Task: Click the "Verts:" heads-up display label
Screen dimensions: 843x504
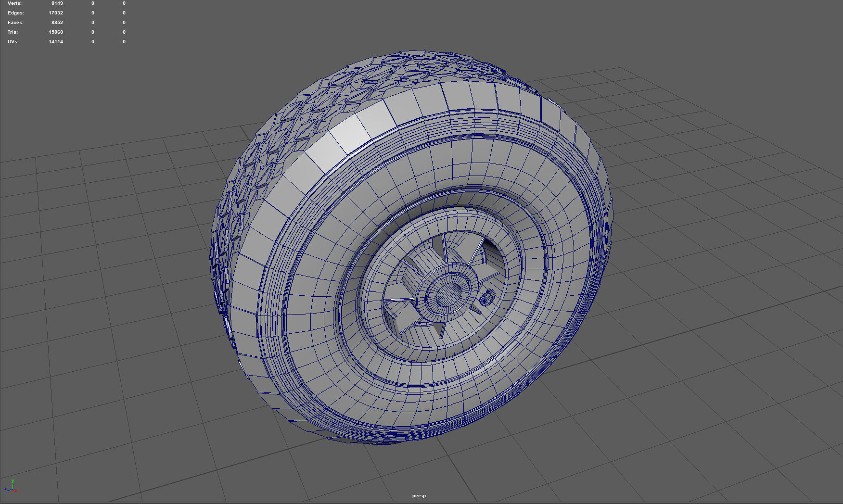Action: click(x=14, y=3)
